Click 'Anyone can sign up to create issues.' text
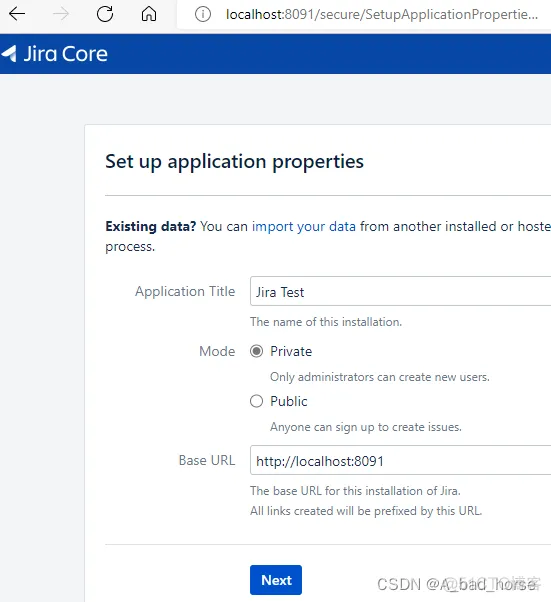Image resolution: width=551 pixels, height=602 pixels. [366, 427]
